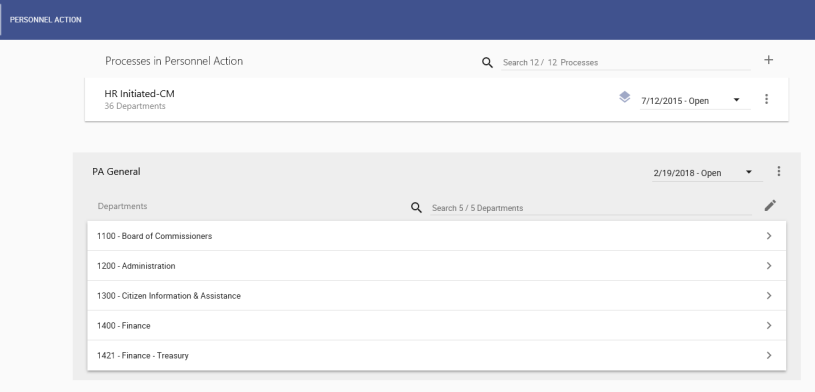Click the HR Initiated-CM process title
Viewport: 815px width, 392px height.
139,94
